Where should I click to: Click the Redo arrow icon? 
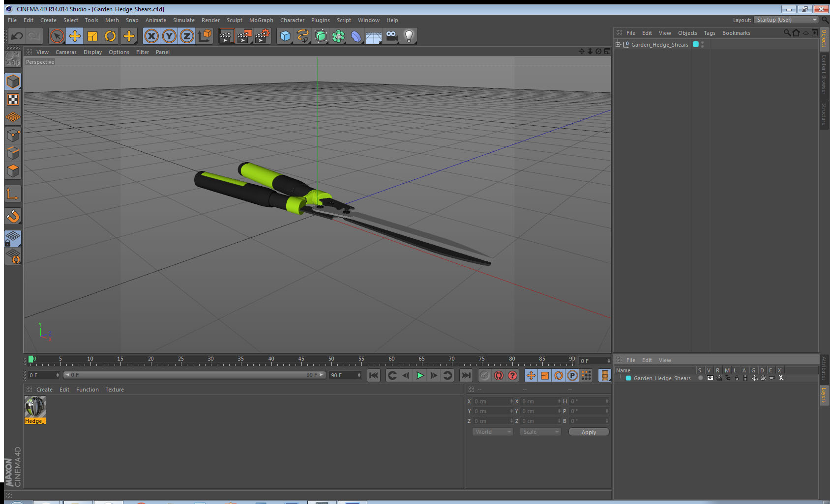pyautogui.click(x=34, y=36)
